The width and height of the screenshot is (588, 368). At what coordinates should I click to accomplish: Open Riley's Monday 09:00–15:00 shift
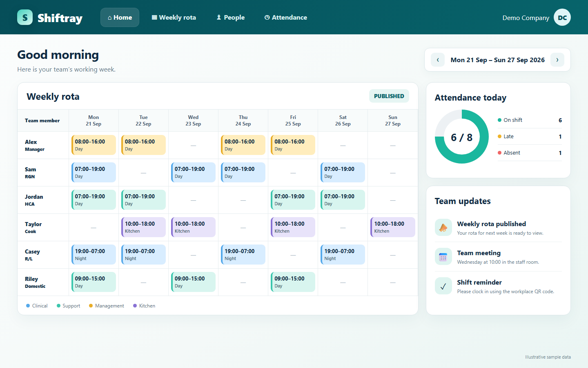pos(94,282)
